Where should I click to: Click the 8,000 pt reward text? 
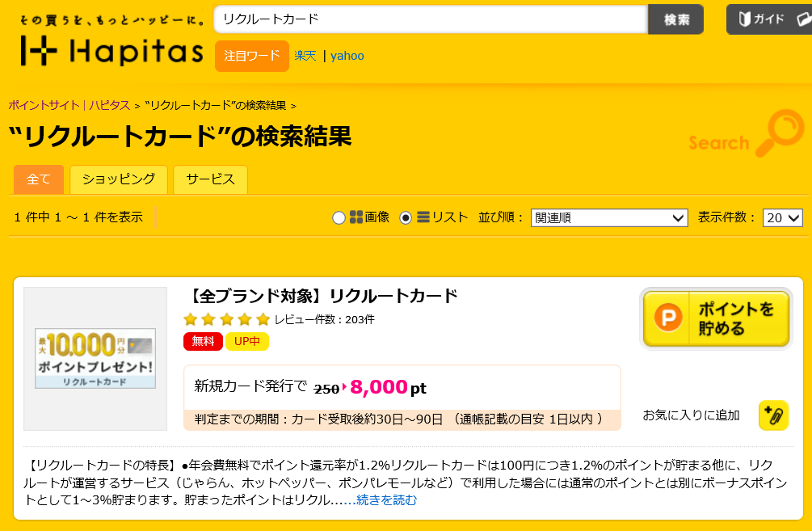pos(388,387)
